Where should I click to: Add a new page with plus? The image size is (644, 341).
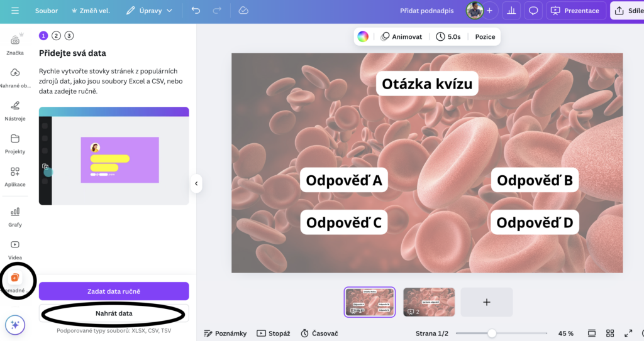486,302
